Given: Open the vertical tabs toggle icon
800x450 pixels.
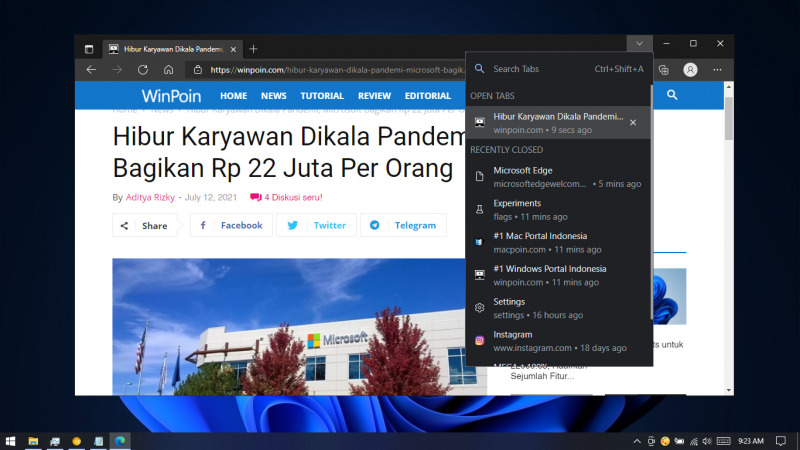Looking at the screenshot, I should (89, 49).
